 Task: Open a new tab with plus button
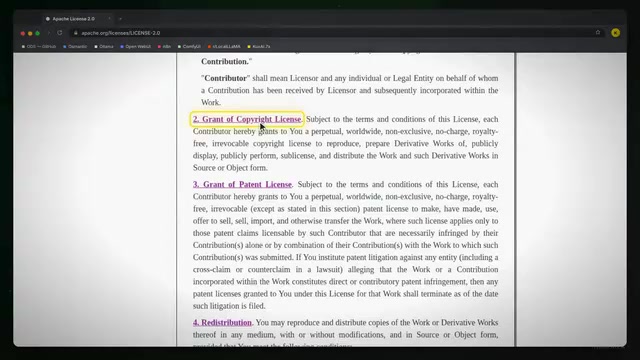pos(120,18)
